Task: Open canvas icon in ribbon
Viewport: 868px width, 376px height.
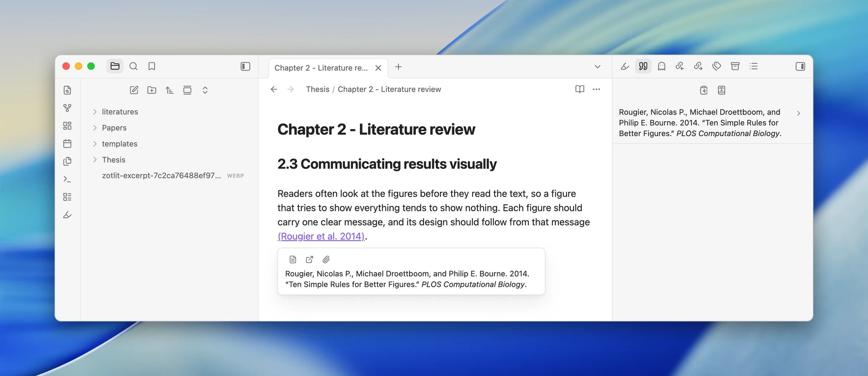Action: [67, 126]
